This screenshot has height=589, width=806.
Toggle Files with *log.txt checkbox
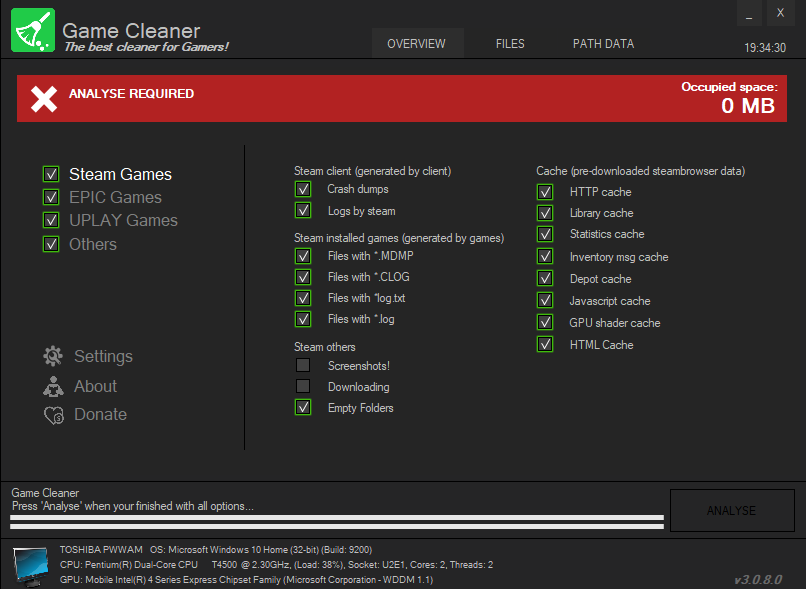303,298
